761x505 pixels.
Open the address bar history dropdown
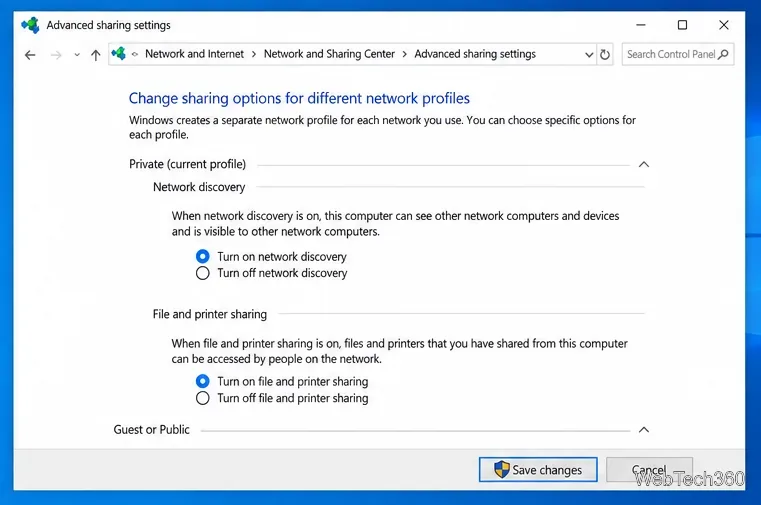coord(589,54)
